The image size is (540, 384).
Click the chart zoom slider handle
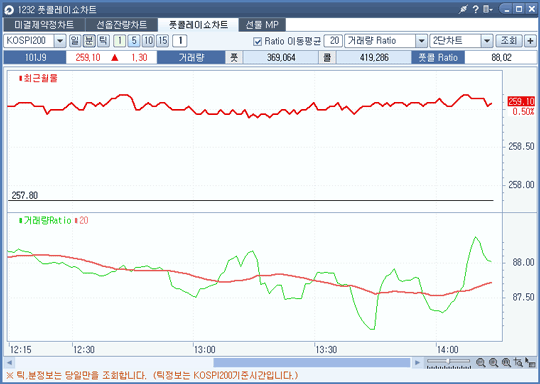pos(448,361)
